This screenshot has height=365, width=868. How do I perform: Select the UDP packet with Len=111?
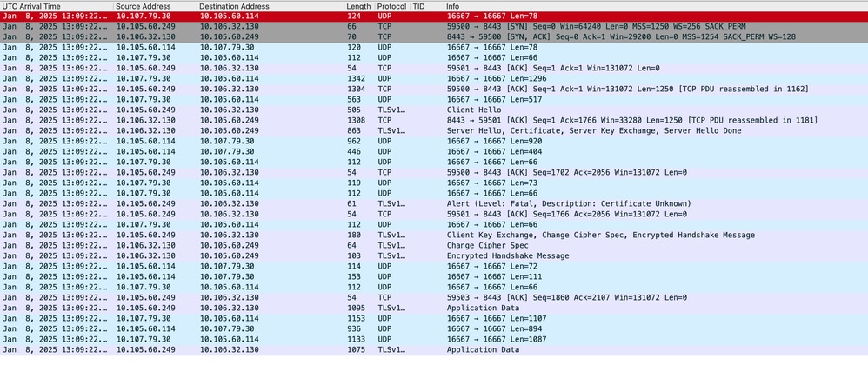tap(434, 276)
